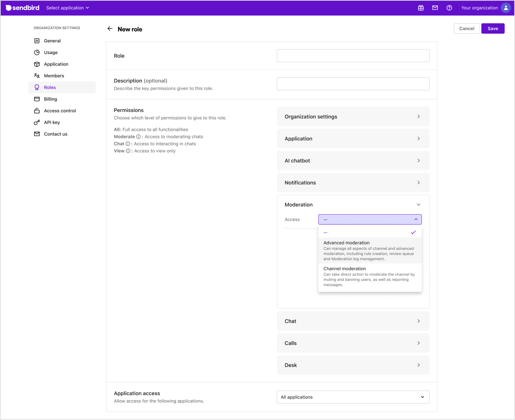Open Members in sidebar
515x420 pixels.
tap(62, 76)
